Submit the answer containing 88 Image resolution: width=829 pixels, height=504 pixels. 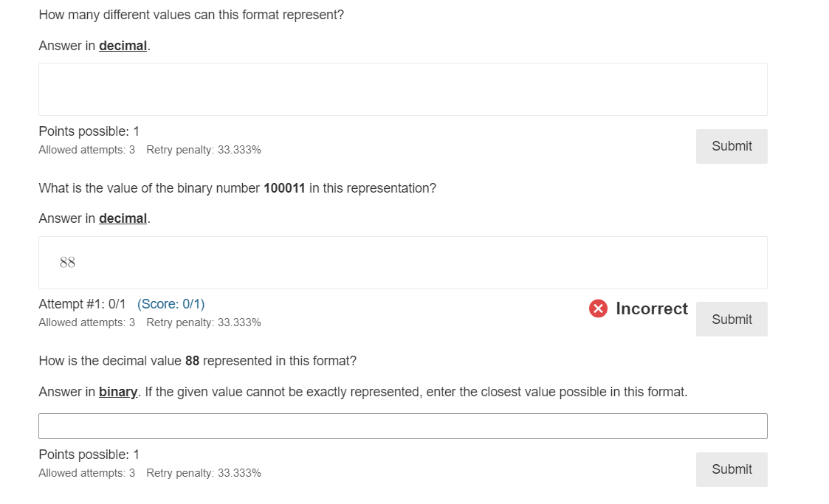coord(731,319)
